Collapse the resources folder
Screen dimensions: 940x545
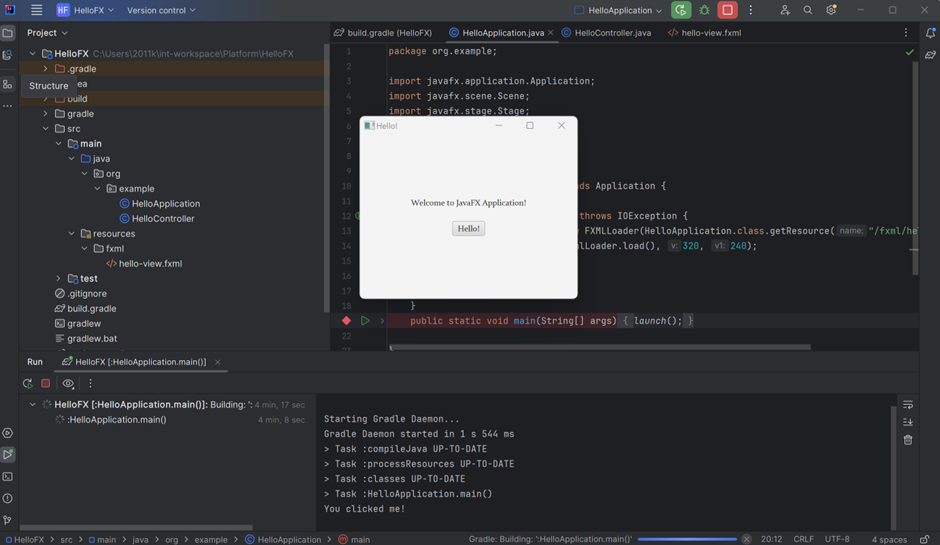click(71, 234)
